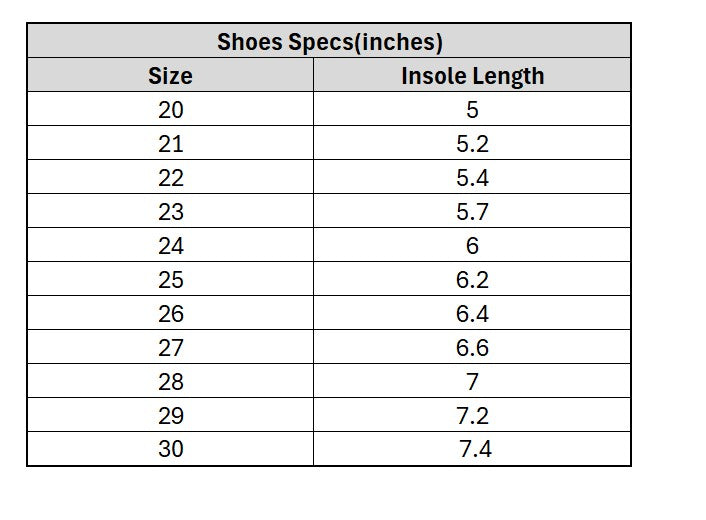Select the insole length 5.2 cell
This screenshot has width=706, height=520.
[x=472, y=144]
